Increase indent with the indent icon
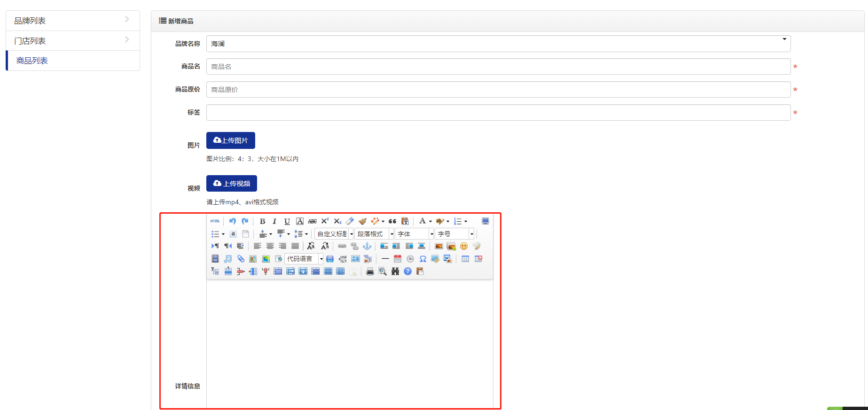Image resolution: width=868 pixels, height=410 pixels. coord(240,246)
